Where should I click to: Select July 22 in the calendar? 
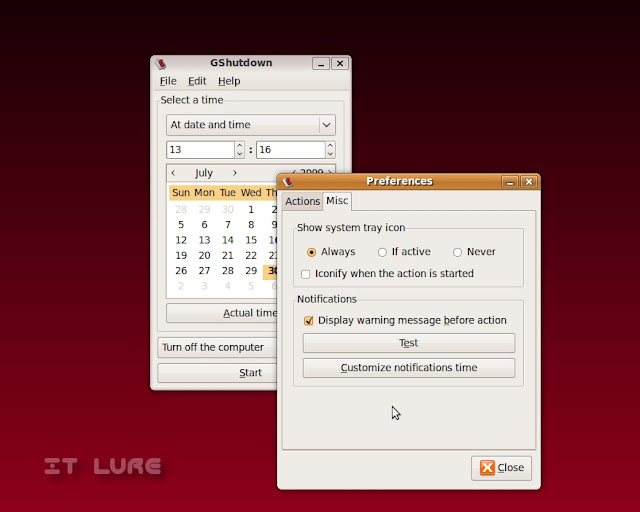pos(251,256)
